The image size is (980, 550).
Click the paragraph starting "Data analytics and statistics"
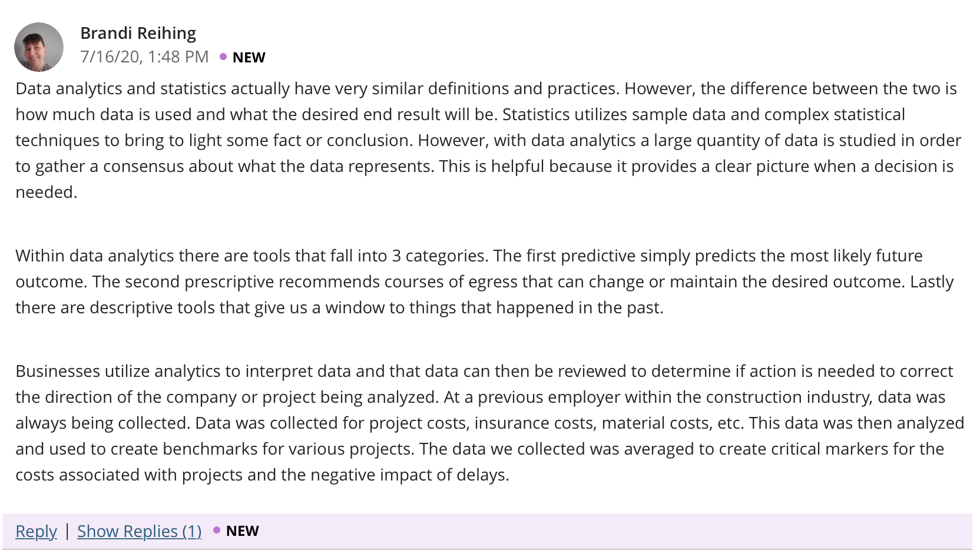(489, 140)
